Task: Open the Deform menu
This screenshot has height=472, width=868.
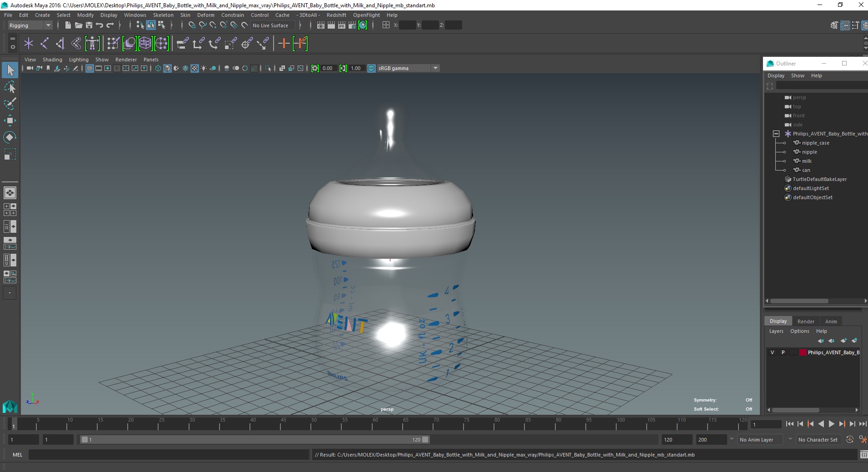Action: pyautogui.click(x=205, y=15)
